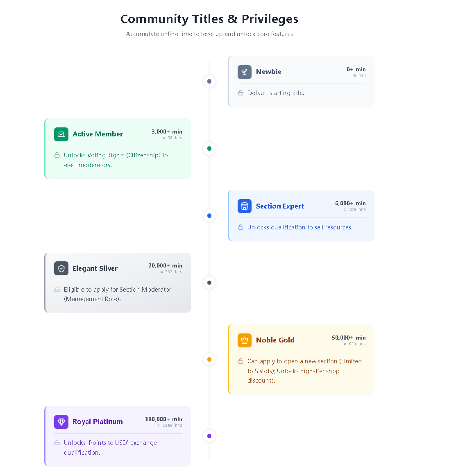Click the Royal Platinum diamond icon

(61, 422)
